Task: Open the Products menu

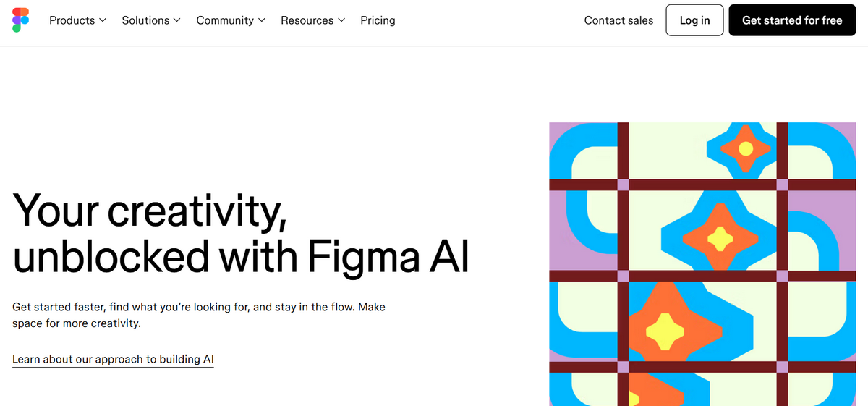Action: point(72,20)
